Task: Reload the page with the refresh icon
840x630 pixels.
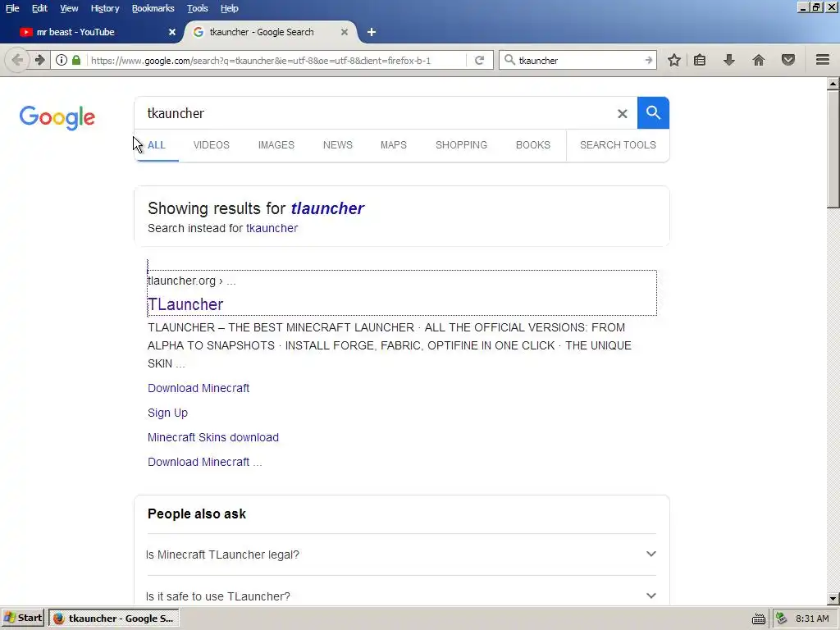Action: [x=479, y=60]
